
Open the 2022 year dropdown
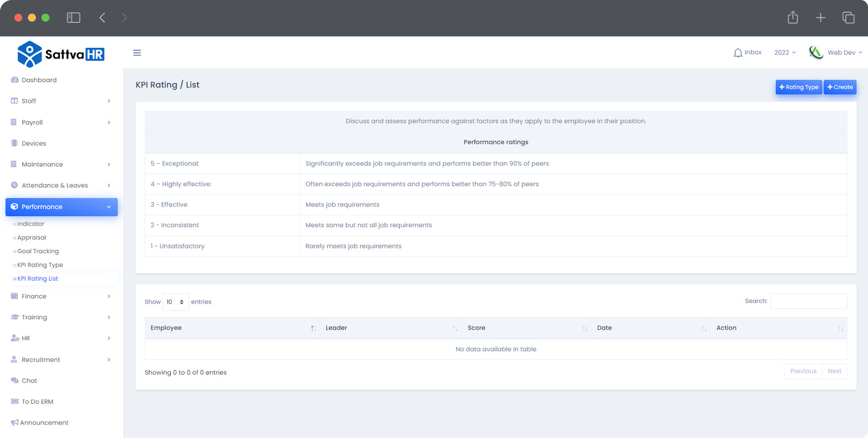click(784, 53)
